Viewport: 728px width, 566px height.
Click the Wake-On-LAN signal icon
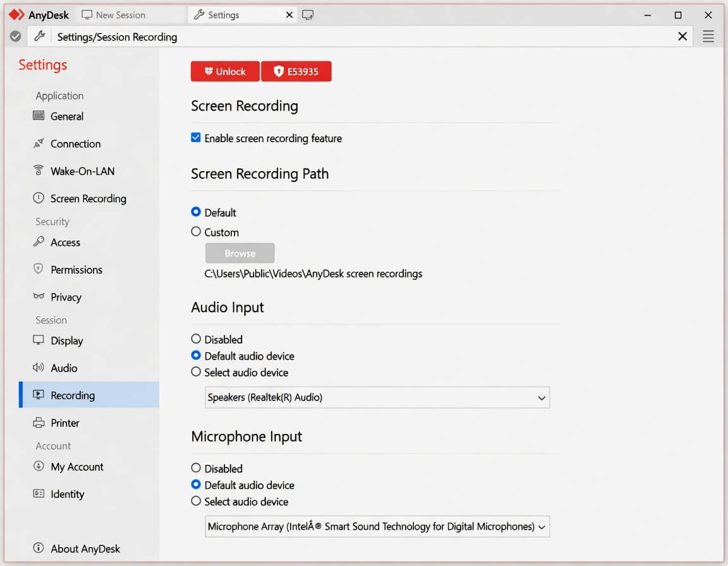(39, 171)
